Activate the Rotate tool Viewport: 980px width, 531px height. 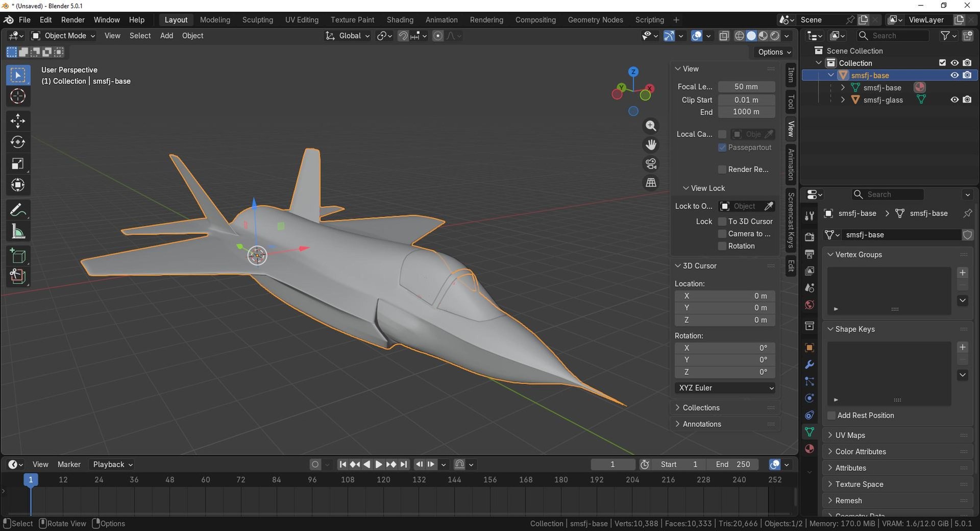(18, 142)
